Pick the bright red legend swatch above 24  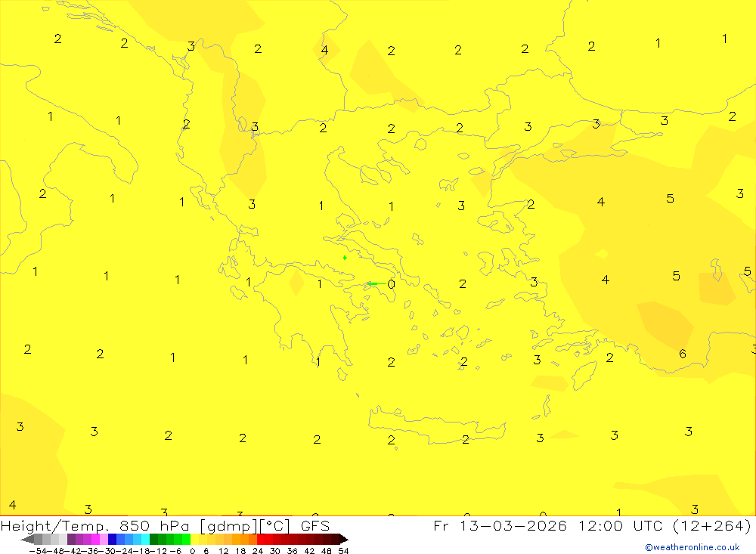(x=261, y=539)
